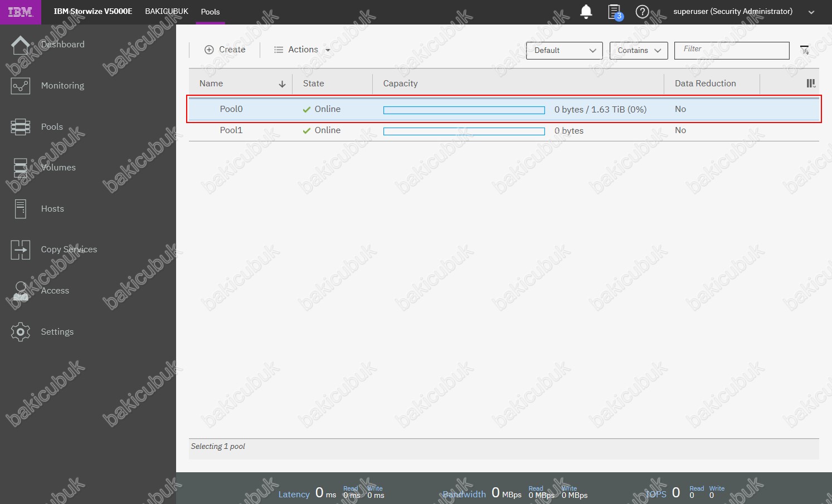Open the running tasks icon
The height and width of the screenshot is (504, 832).
[615, 12]
